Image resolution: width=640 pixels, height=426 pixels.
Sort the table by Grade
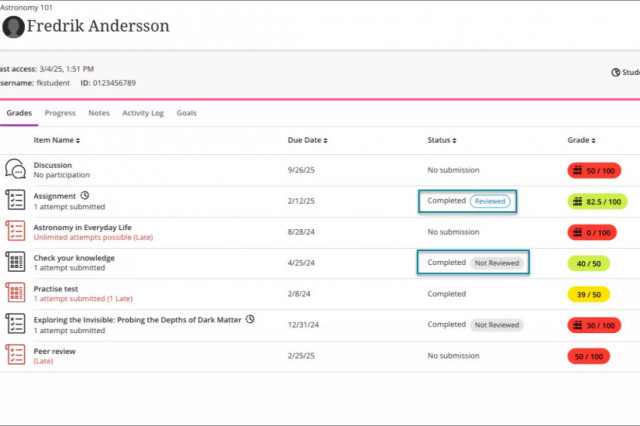tap(581, 140)
